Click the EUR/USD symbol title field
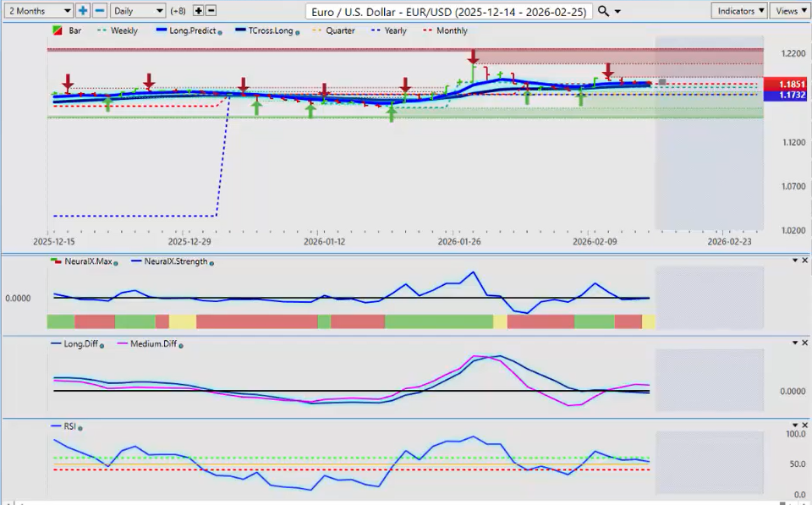The width and height of the screenshot is (812, 505). click(447, 12)
